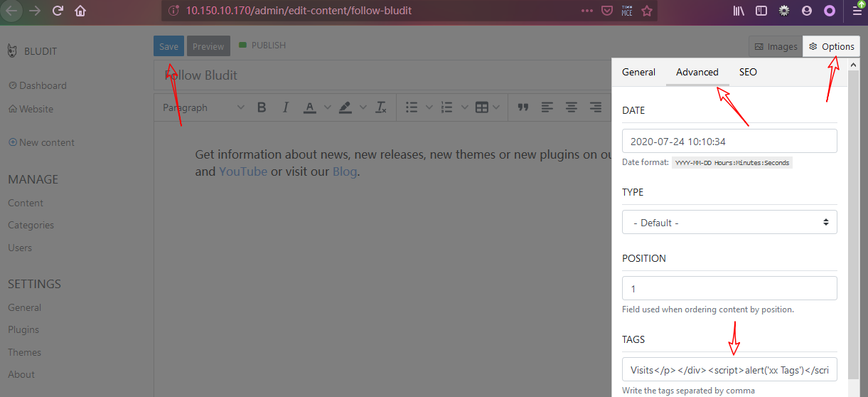Open Themes settings page

click(24, 352)
